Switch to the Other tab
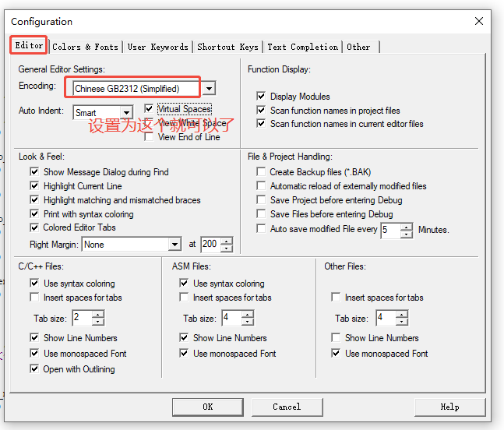The height and width of the screenshot is (430, 504). click(361, 47)
